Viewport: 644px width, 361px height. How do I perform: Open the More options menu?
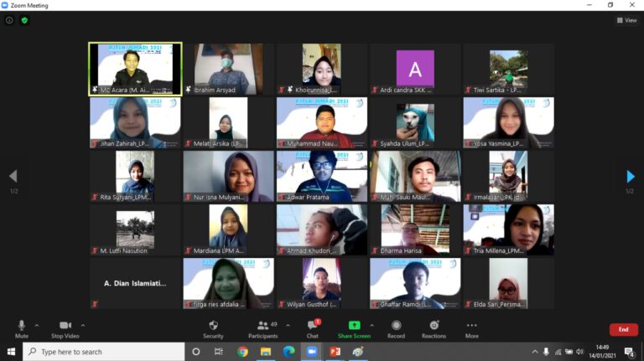471,327
